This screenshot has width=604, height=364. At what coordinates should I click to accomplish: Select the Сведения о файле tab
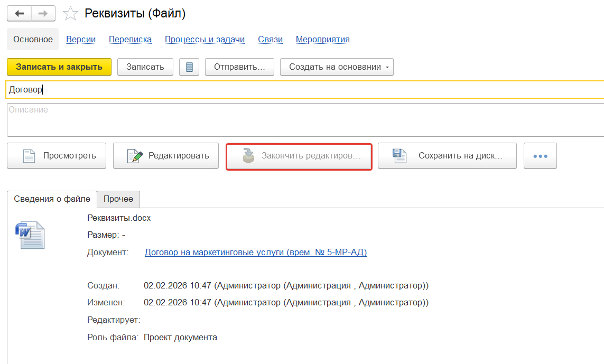click(52, 199)
